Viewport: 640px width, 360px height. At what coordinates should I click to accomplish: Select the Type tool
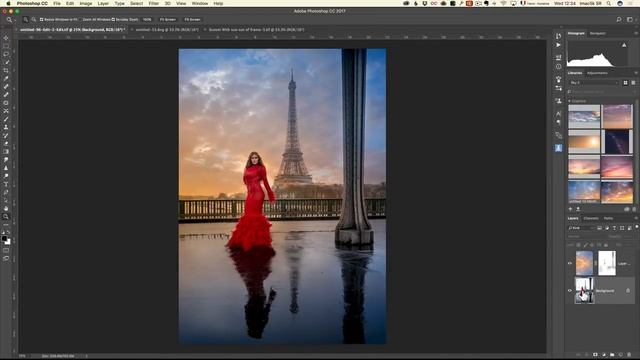coord(6,184)
